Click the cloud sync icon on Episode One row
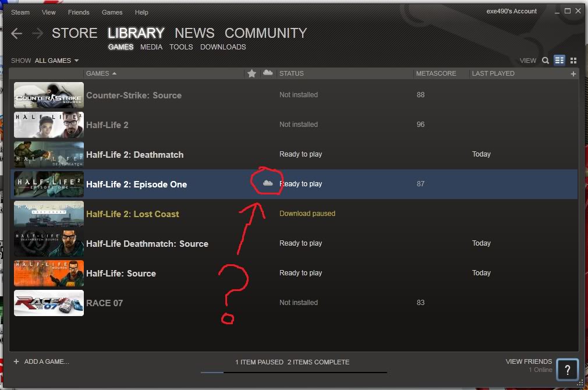The image size is (588, 390). click(x=267, y=183)
